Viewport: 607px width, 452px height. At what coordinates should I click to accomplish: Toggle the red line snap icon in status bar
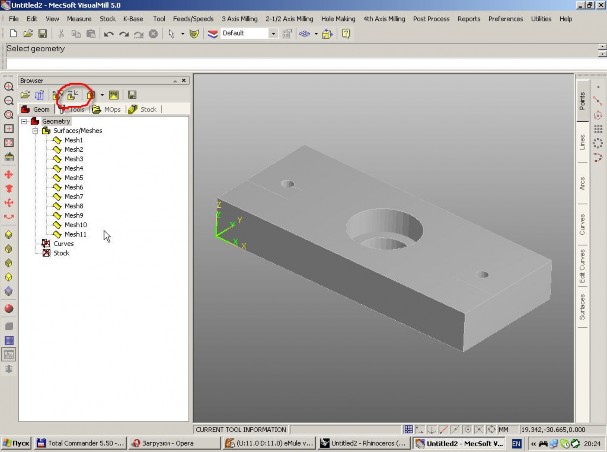(444, 430)
